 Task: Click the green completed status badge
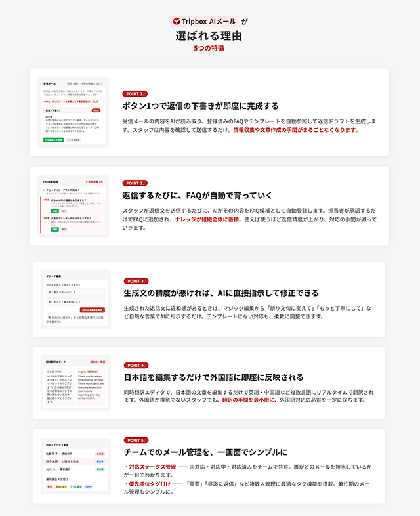tap(100, 469)
